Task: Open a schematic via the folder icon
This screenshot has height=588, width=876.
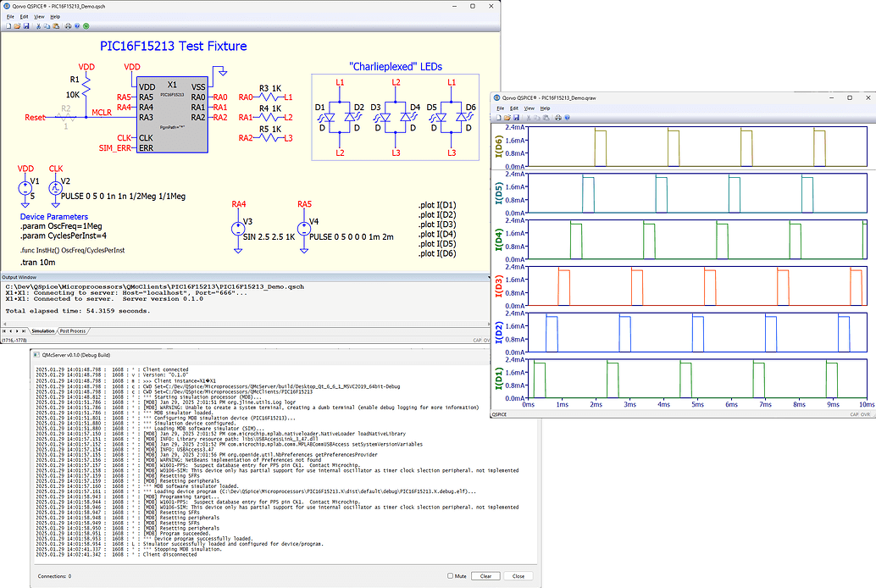Action: coord(17,26)
